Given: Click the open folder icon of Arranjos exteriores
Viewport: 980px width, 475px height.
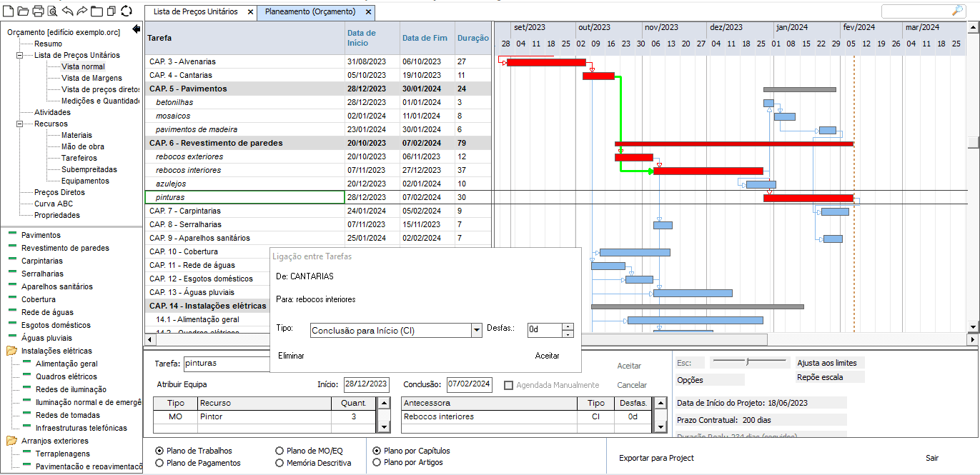Looking at the screenshot, I should [x=11, y=441].
